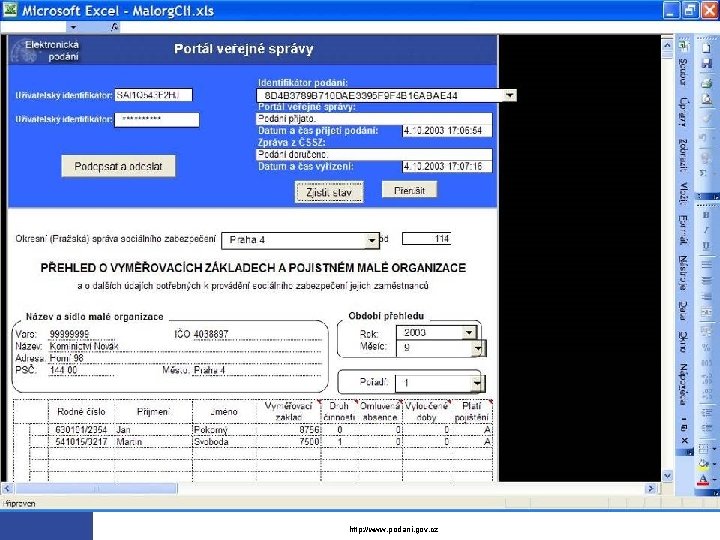Viewport: 720px width, 540px height.
Task: Apply percent style format
Action: click(706, 348)
